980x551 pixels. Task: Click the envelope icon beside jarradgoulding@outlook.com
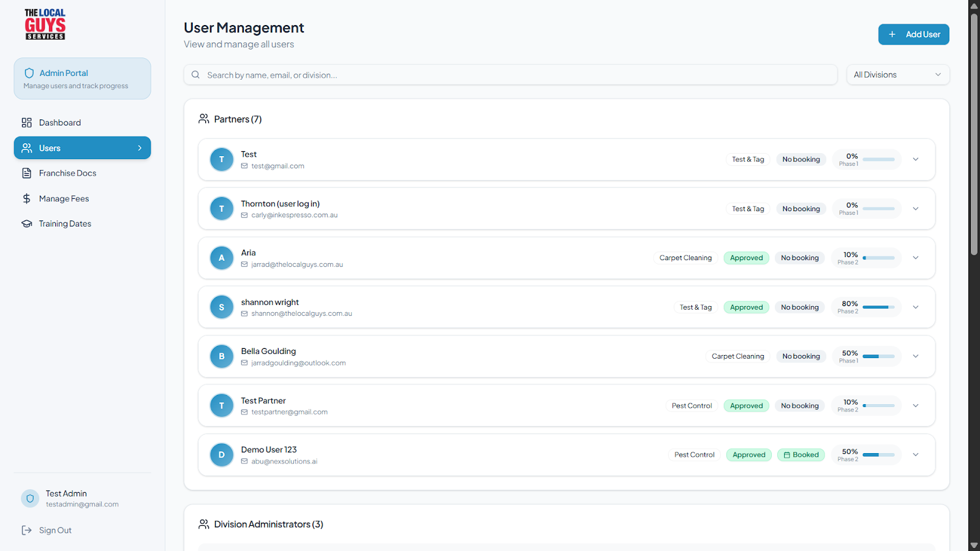[x=244, y=363]
